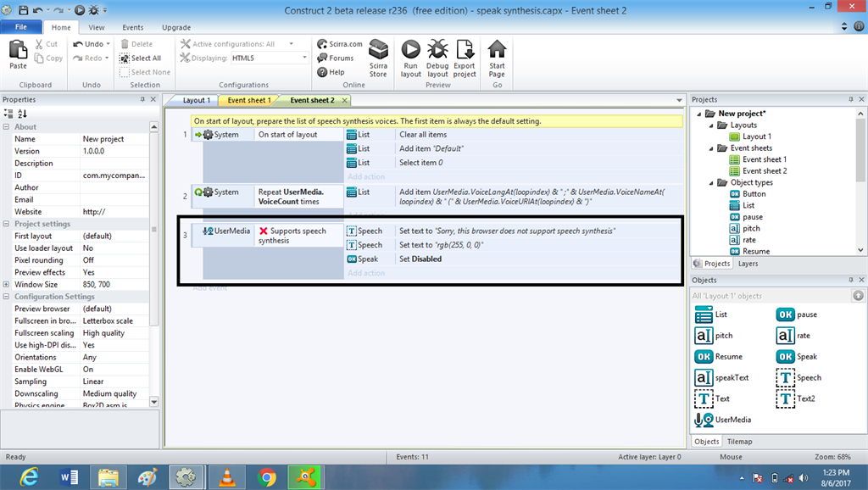Open the Help icon in Online group
The width and height of the screenshot is (868, 490).
(x=321, y=72)
